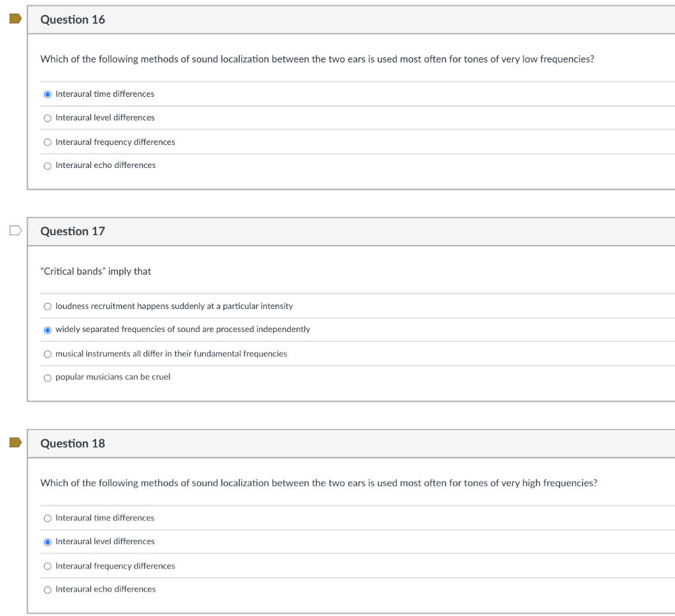
Task: Click Question 18's very high frequencies prompt
Action: point(318,483)
